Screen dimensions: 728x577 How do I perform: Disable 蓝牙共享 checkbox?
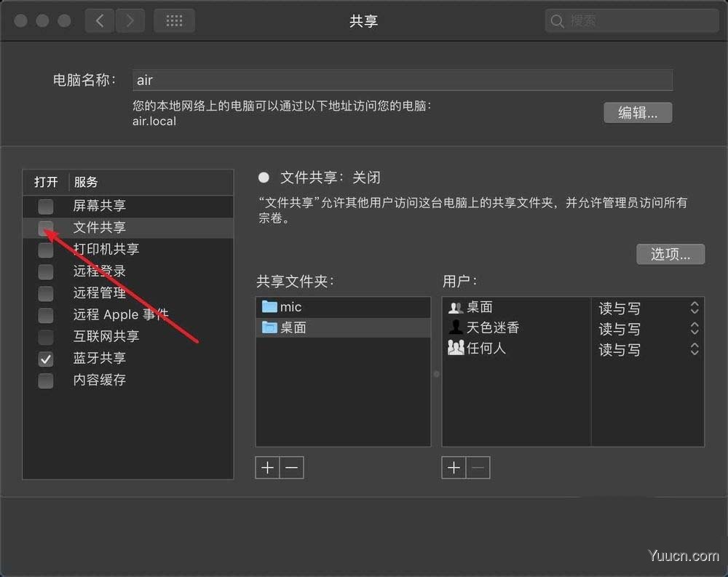point(45,359)
